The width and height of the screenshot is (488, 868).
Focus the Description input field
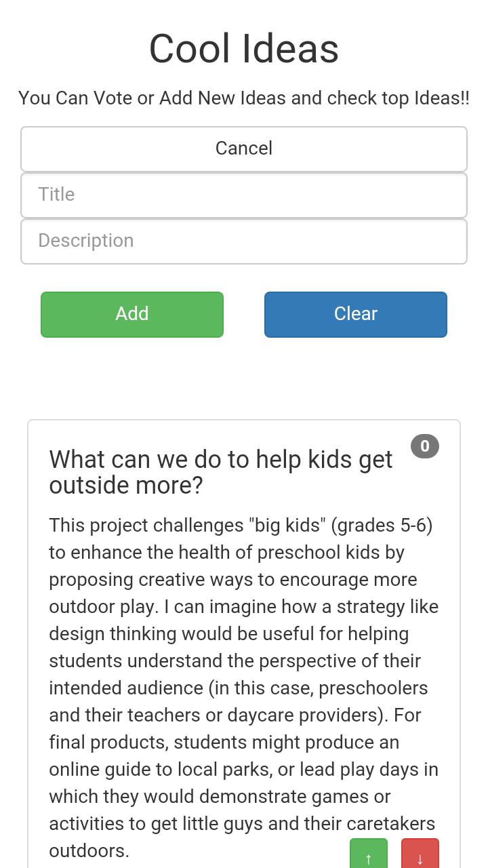[244, 241]
